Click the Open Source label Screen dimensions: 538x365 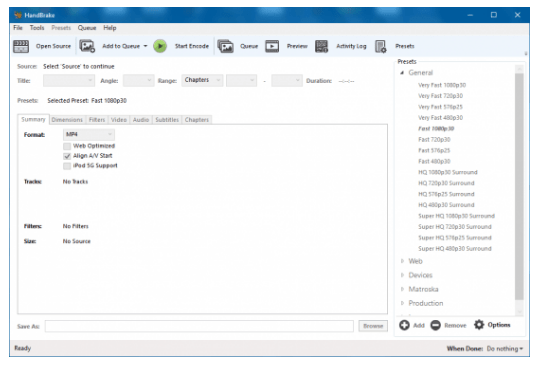coord(53,46)
